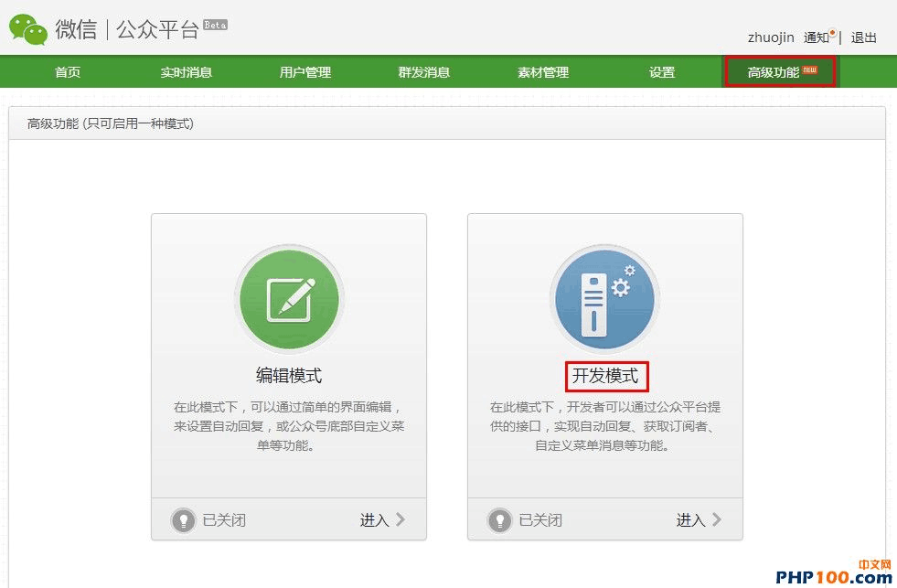Click the 退出 logout link
The width and height of the screenshot is (897, 588).
coord(863,37)
